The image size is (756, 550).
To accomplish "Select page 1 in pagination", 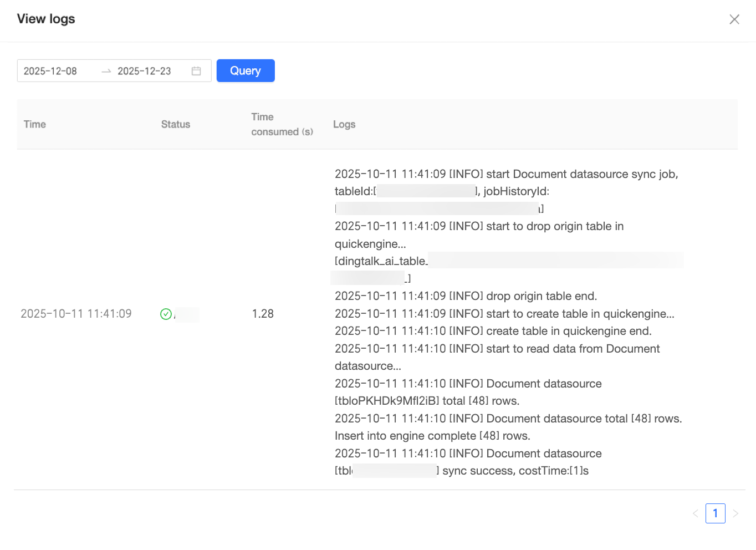I will 716,513.
